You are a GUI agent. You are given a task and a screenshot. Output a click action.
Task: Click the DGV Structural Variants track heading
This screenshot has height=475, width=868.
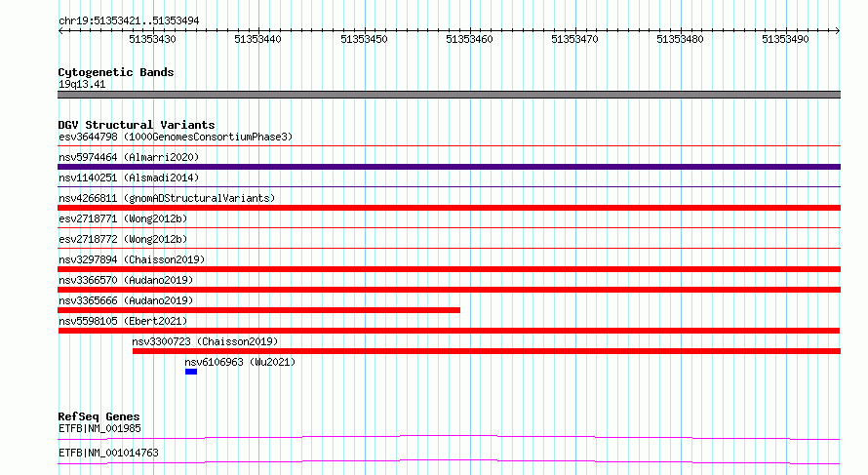[137, 125]
